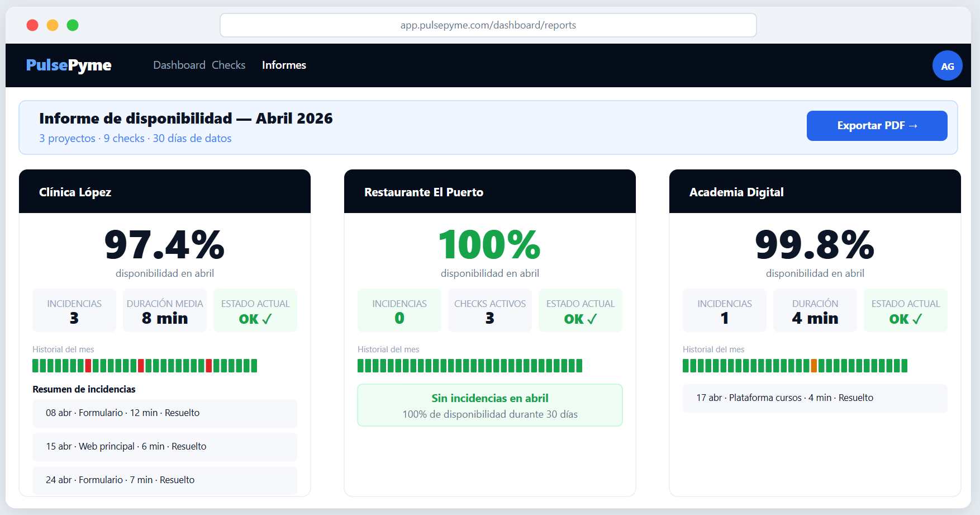Click the Resumen de incidencias heading
The width and height of the screenshot is (980, 515).
pyautogui.click(x=84, y=389)
